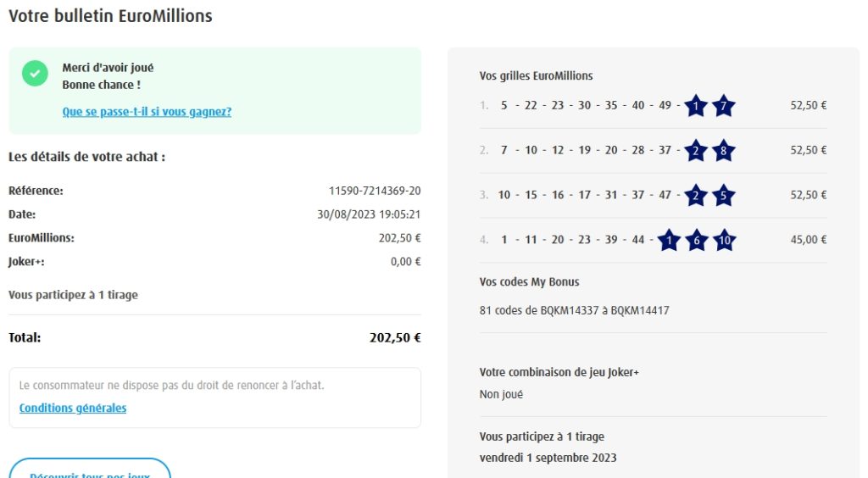Click star number 1 in grid 1

(x=697, y=106)
